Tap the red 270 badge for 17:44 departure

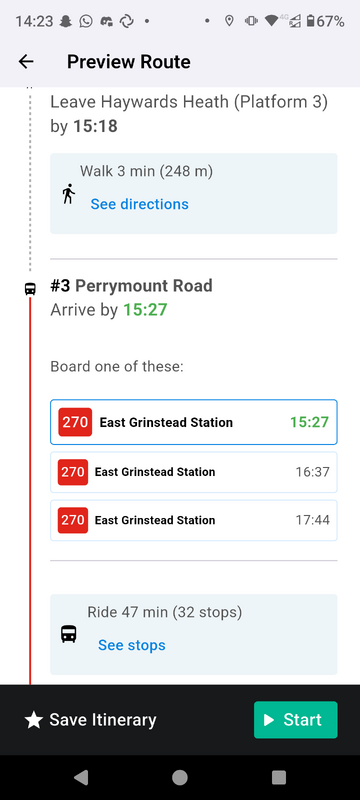(x=72, y=520)
